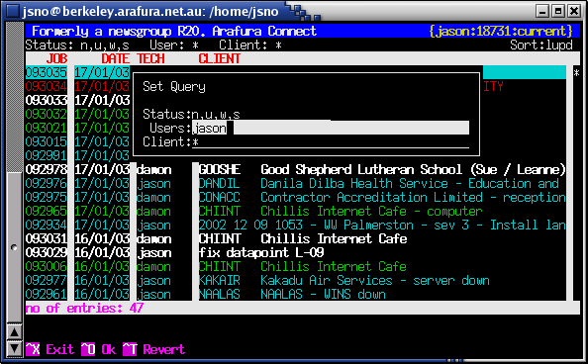This screenshot has height=364, width=588.
Task: Click the scrollbar down arrow button
Action: point(14,348)
